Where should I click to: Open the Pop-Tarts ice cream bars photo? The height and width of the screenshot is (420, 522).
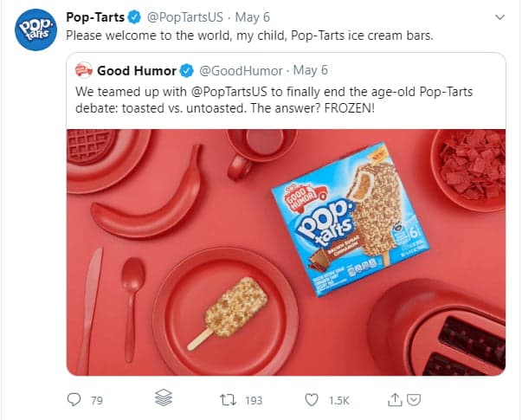286,251
